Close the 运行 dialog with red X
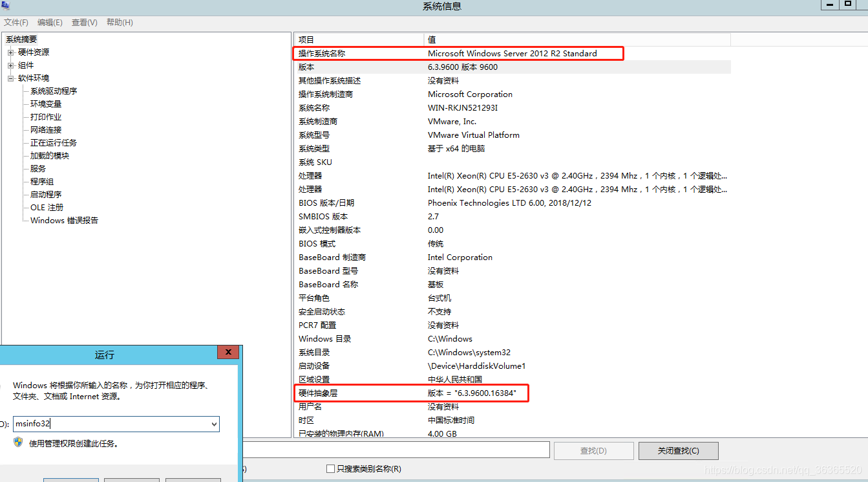 (228, 353)
